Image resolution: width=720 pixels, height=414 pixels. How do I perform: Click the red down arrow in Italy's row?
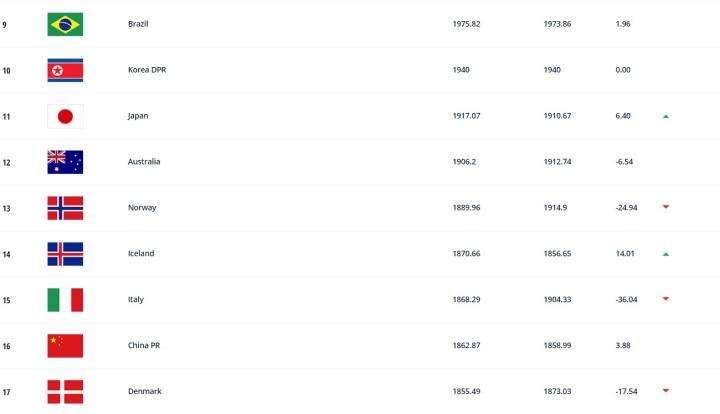(x=665, y=299)
